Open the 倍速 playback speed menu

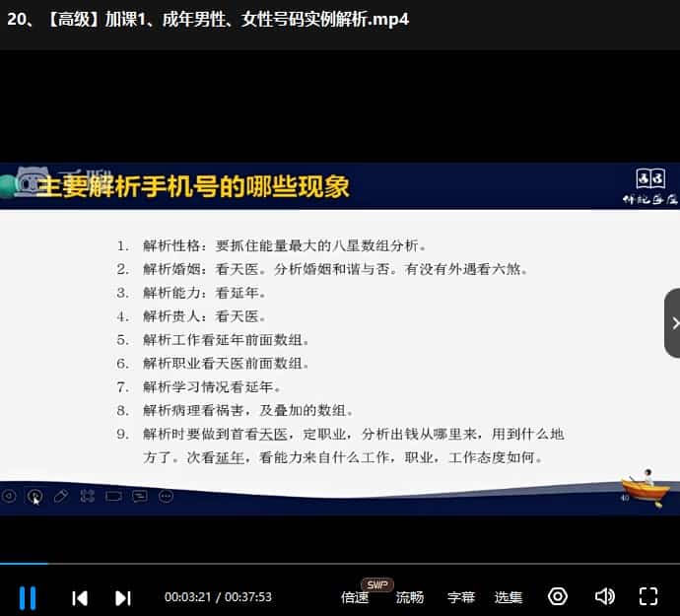(x=355, y=597)
